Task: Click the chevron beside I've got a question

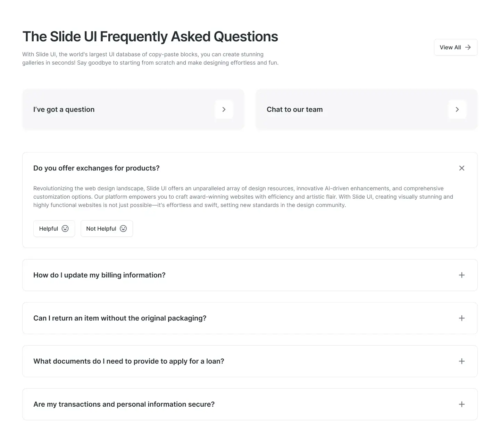Action: click(224, 109)
